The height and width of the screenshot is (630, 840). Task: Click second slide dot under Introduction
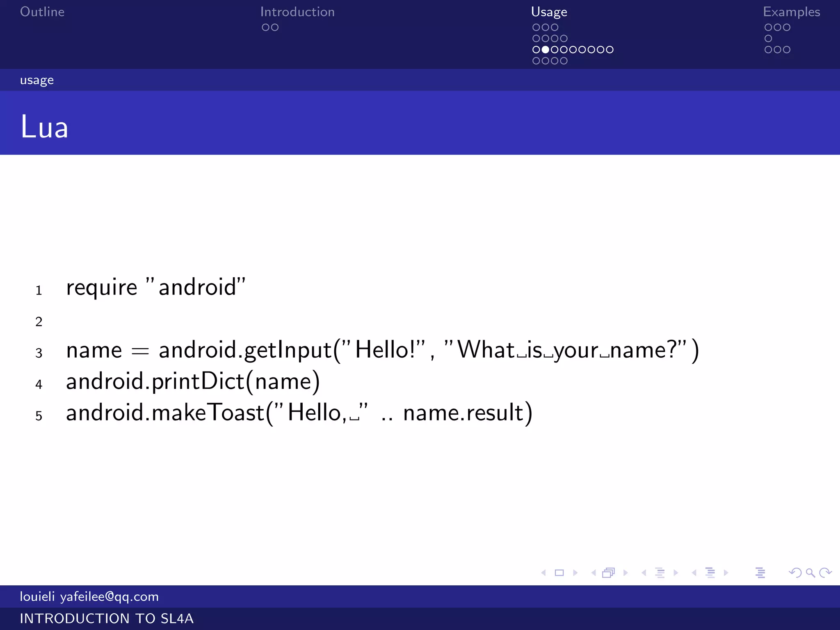tap(275, 27)
